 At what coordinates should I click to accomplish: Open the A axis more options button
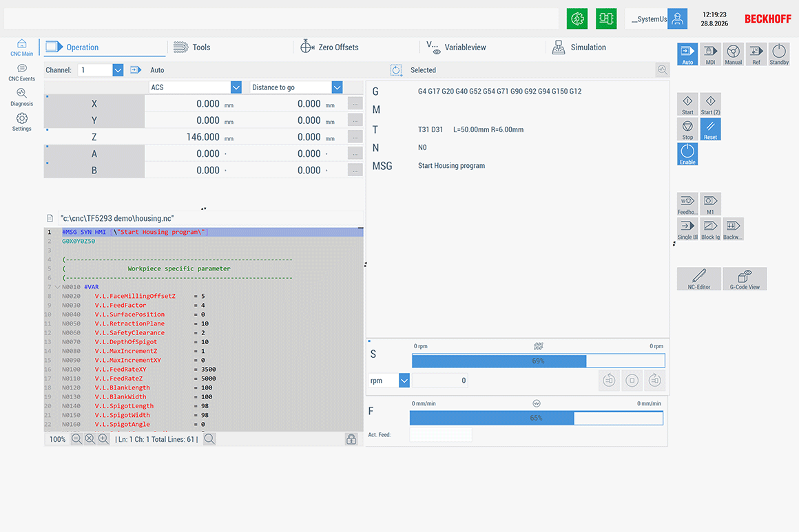point(355,153)
